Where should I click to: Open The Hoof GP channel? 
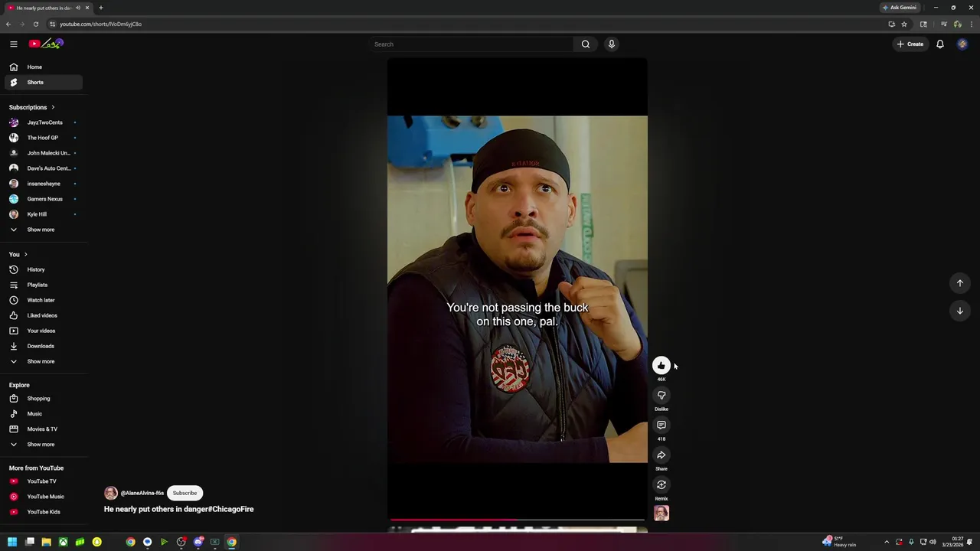tap(43, 138)
